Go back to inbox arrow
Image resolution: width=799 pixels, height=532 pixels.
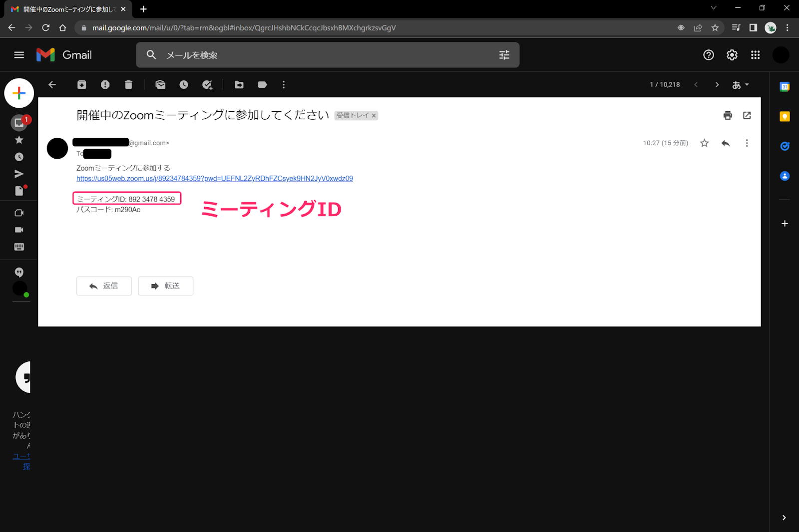coord(52,85)
